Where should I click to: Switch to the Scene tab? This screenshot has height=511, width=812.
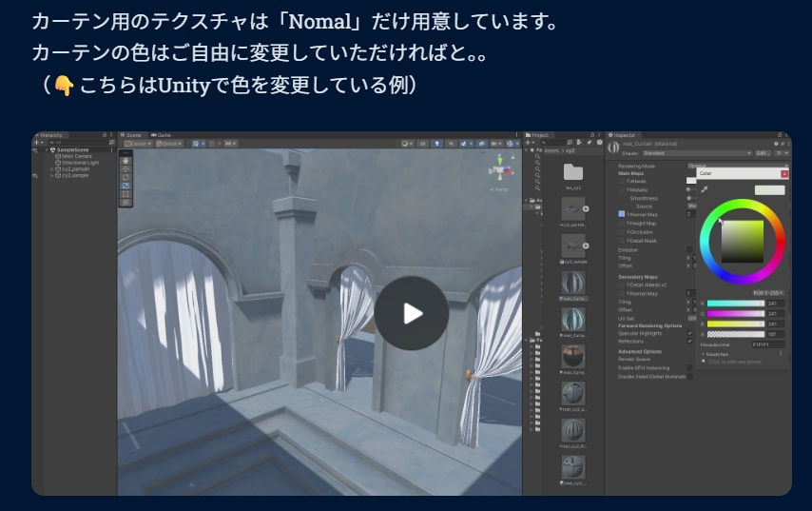(x=131, y=135)
